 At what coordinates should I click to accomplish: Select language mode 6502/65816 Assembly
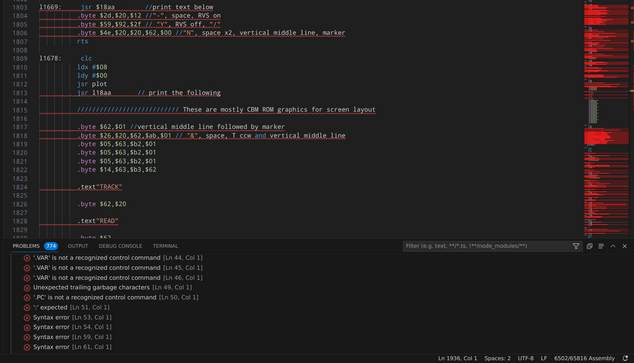pos(584,358)
